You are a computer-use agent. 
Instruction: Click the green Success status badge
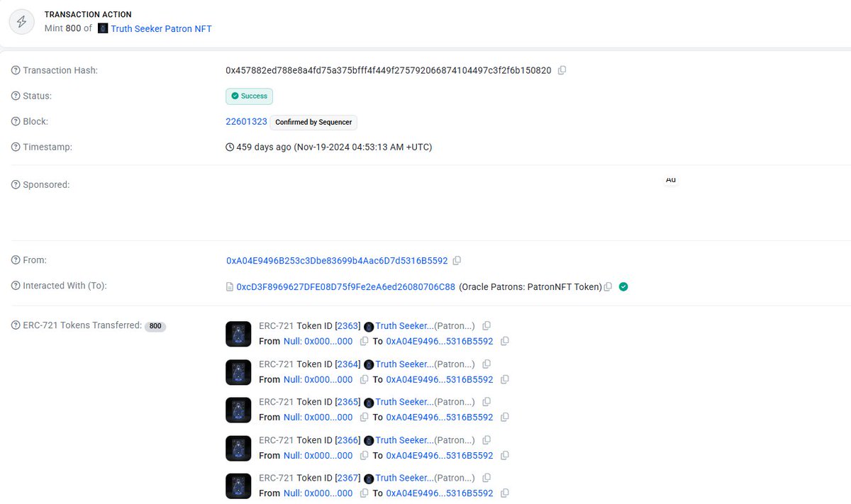pos(249,96)
